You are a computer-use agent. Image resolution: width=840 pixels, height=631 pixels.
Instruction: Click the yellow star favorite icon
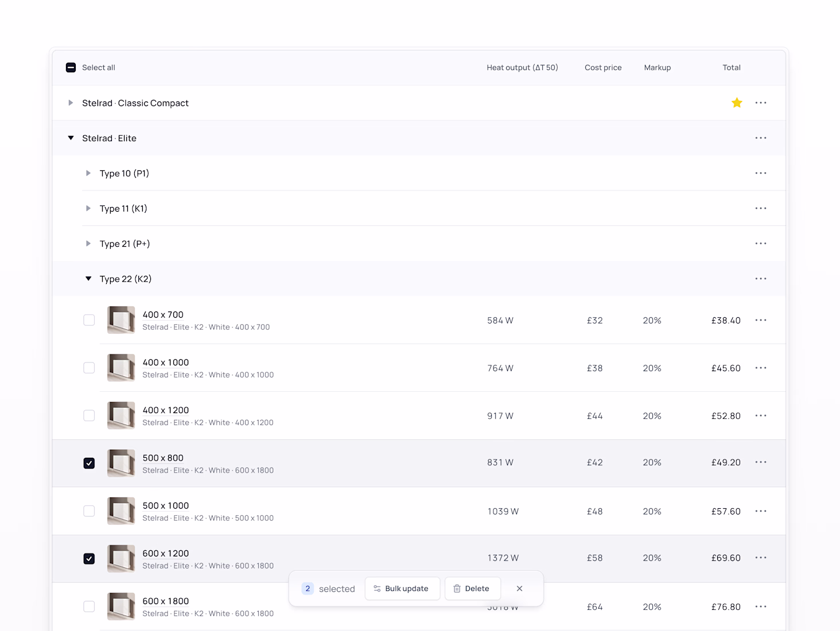pos(737,103)
